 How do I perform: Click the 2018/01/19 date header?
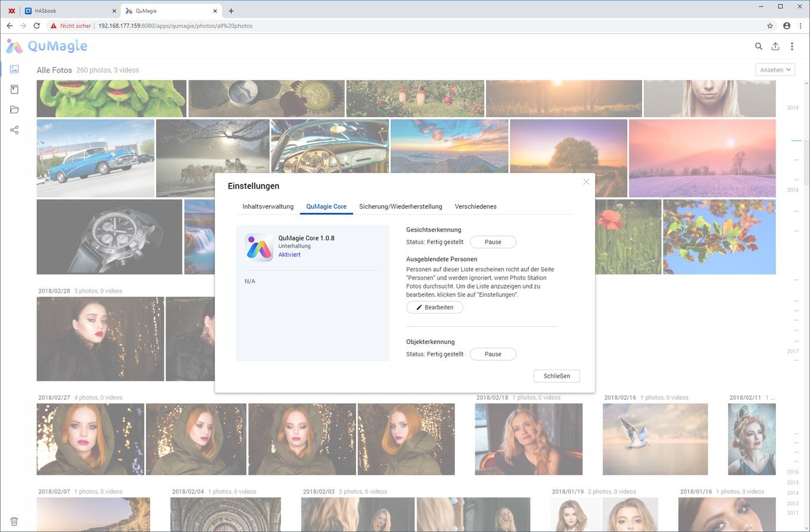pos(568,492)
